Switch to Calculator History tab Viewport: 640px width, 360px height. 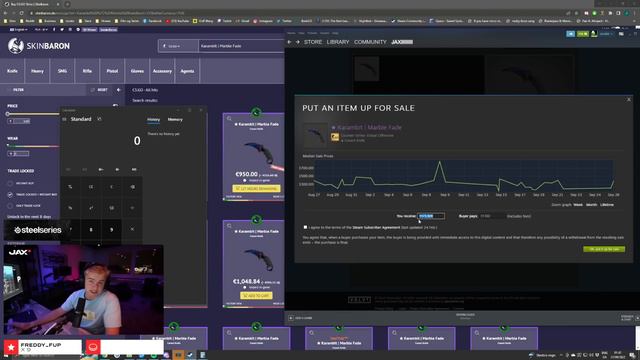pos(153,120)
